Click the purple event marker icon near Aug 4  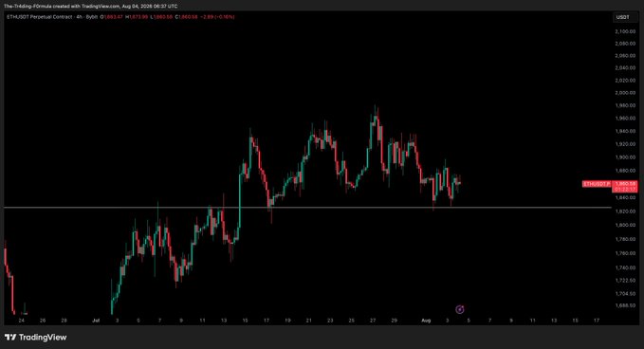pyautogui.click(x=460, y=309)
